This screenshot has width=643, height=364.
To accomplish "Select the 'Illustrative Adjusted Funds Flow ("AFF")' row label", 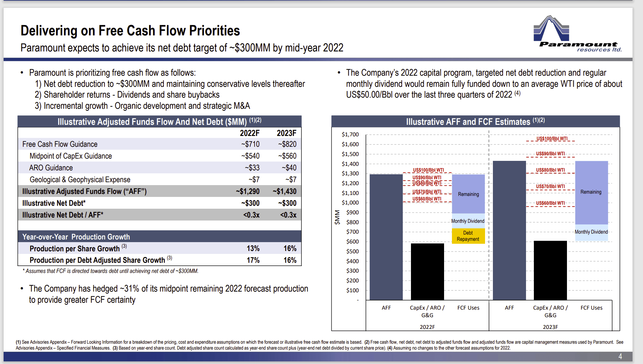I will pyautogui.click(x=85, y=191).
